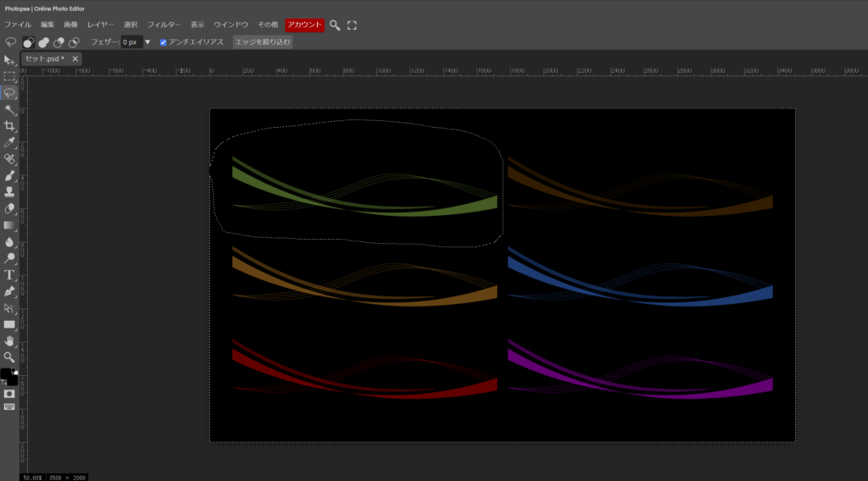Select the Move tool
This screenshot has height=481, width=868.
(9, 60)
